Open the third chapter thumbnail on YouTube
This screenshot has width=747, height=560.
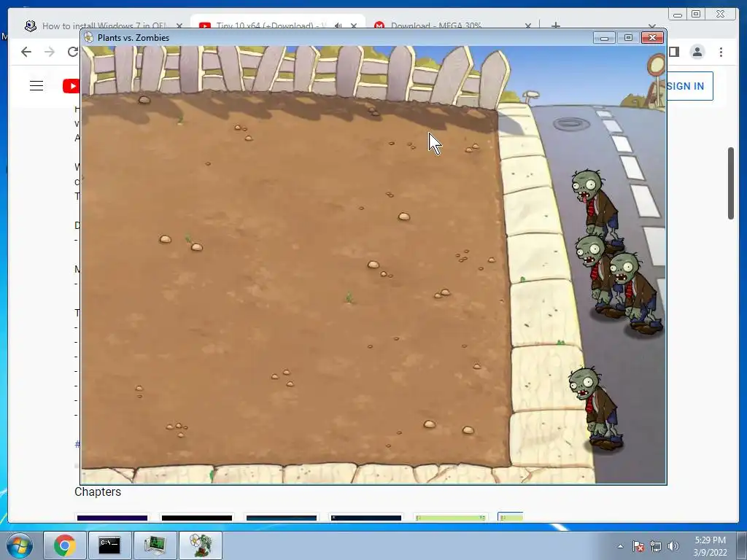point(282,517)
